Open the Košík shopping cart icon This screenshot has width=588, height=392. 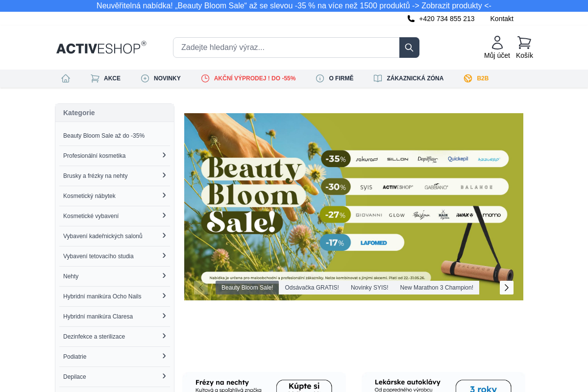click(x=524, y=43)
